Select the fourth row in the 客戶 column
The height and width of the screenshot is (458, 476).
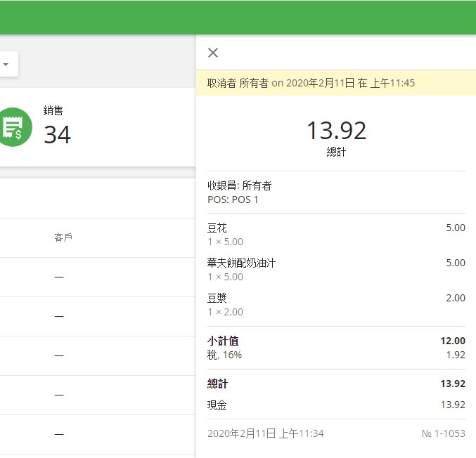click(x=59, y=395)
